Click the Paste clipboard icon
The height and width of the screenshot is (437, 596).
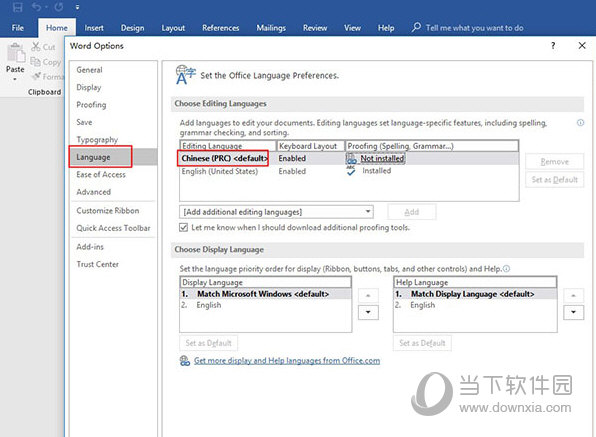[x=16, y=53]
